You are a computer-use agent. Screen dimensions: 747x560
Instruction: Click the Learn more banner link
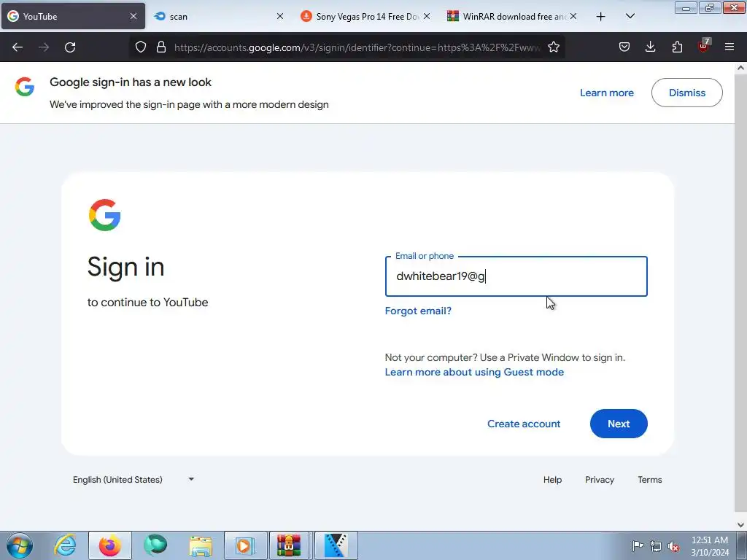(606, 93)
